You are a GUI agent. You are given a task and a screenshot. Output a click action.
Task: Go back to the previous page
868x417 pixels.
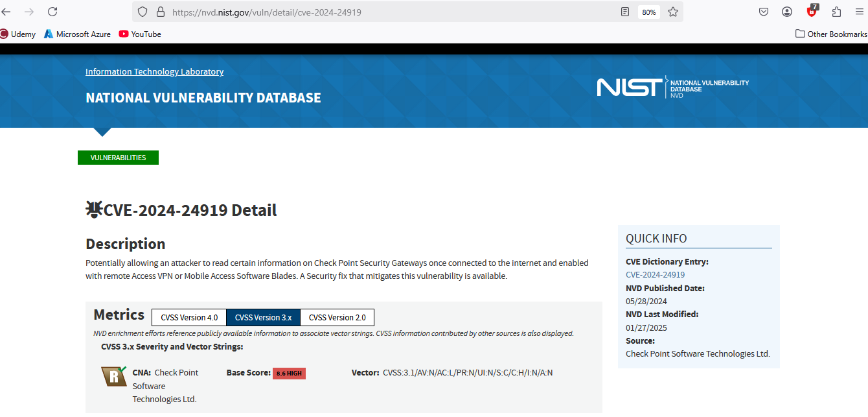click(6, 12)
